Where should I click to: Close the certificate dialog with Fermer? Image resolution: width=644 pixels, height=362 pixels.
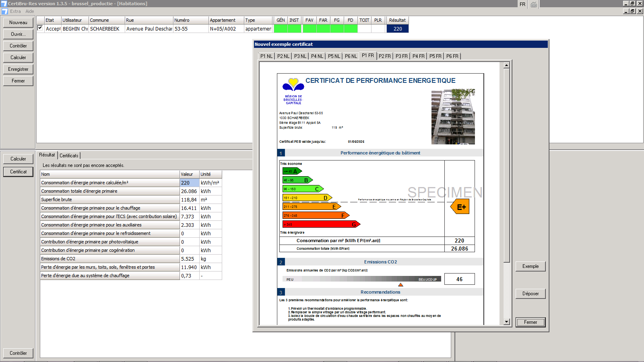click(530, 322)
